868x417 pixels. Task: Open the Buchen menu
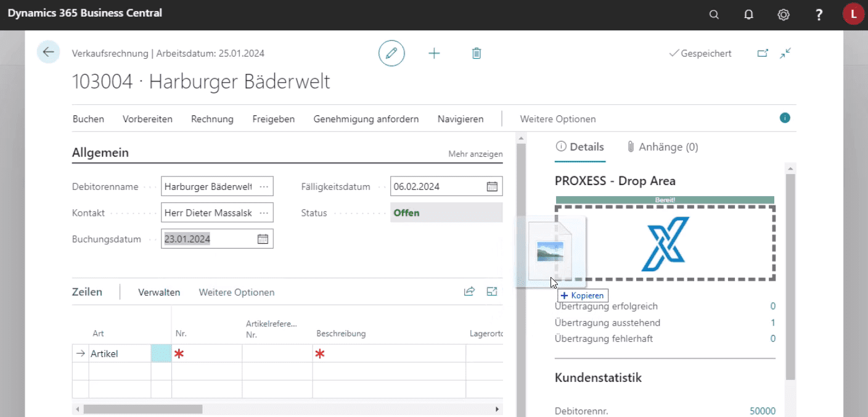[88, 119]
